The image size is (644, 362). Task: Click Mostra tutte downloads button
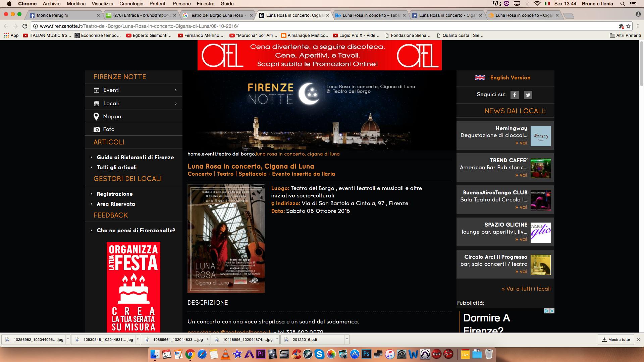coord(616,340)
